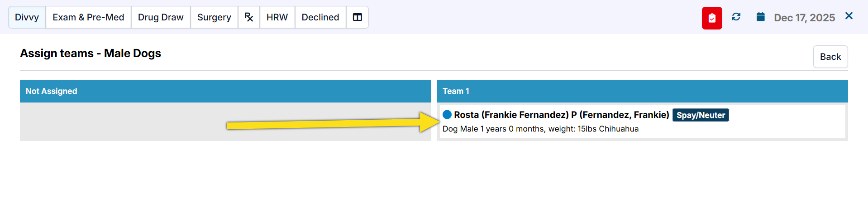868x215 pixels.
Task: Switch to the HRW tab
Action: click(x=277, y=17)
